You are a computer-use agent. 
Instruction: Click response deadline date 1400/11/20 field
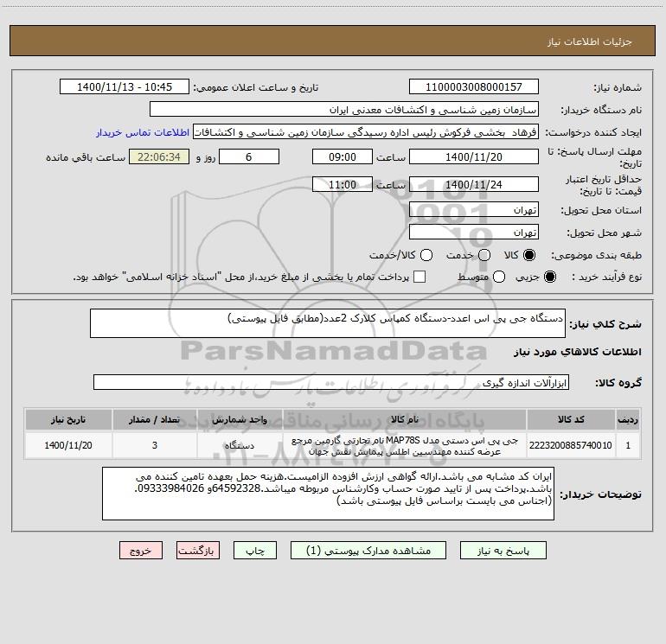click(474, 156)
